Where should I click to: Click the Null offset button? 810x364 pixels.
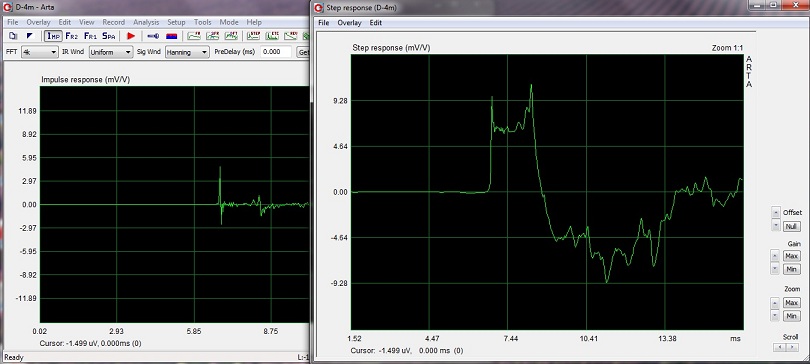[x=791, y=226]
